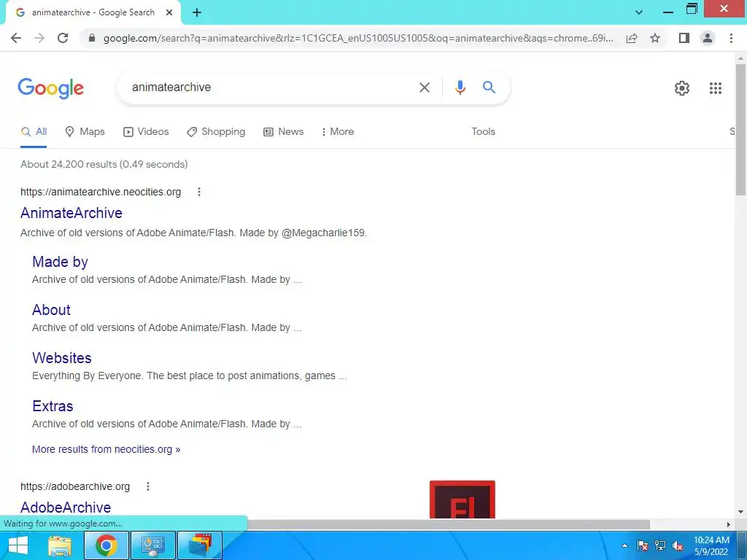
Task: Click the https://adobearchive.org URL text
Action: point(75,486)
